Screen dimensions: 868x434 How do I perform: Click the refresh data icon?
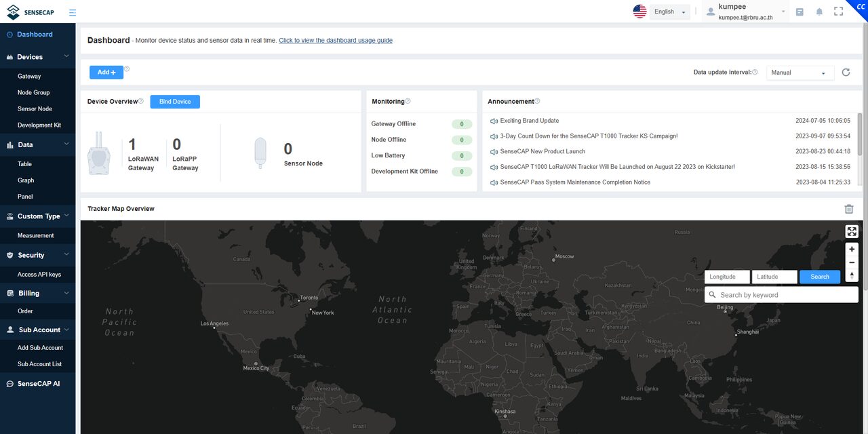tap(846, 73)
